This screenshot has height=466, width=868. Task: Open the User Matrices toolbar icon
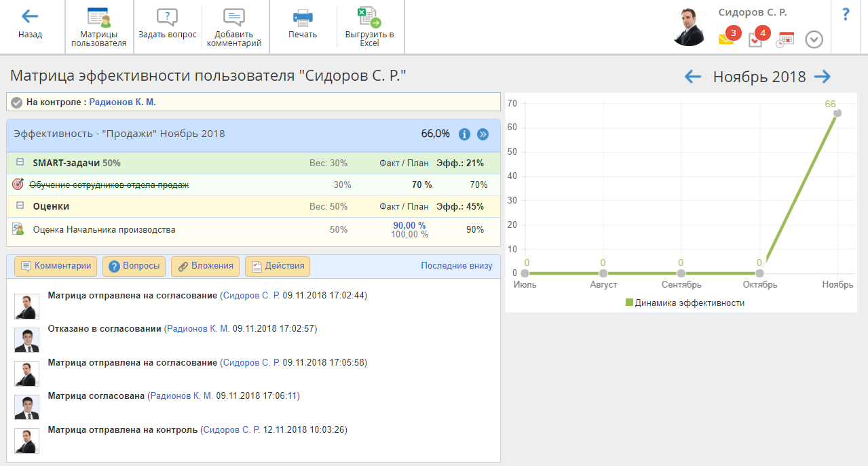[x=99, y=18]
